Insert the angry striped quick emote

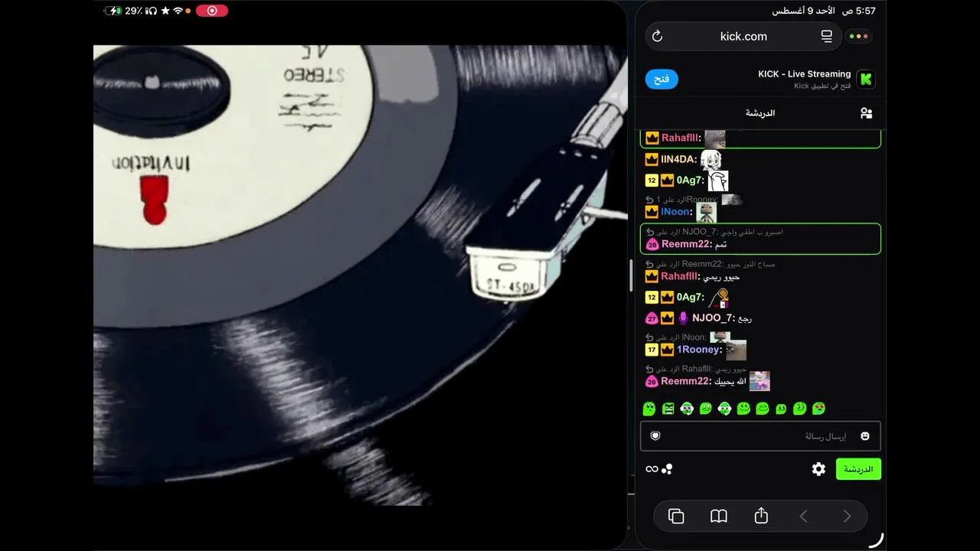[x=668, y=409]
